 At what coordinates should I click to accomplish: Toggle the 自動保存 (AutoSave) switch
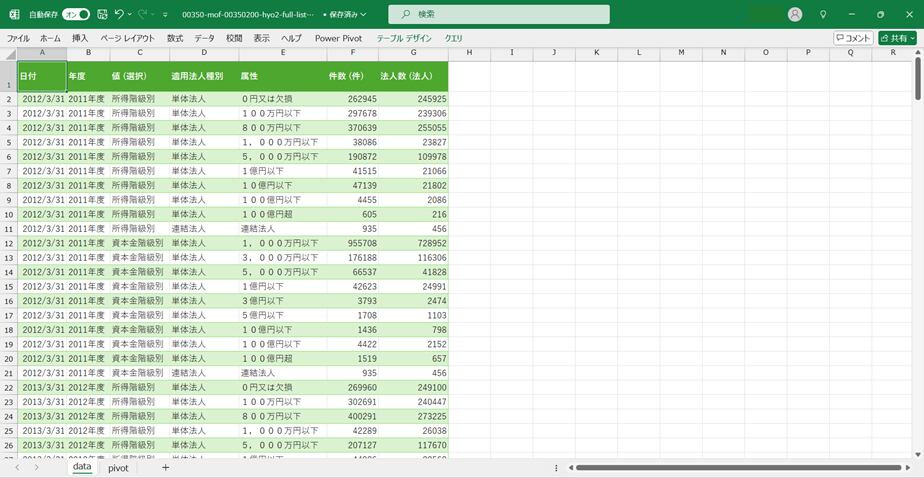click(x=75, y=15)
